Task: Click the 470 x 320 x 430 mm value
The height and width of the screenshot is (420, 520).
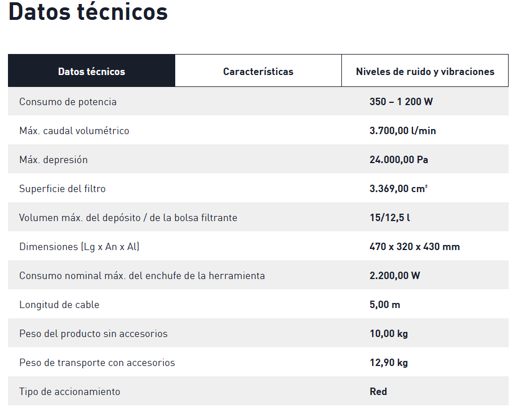Action: tap(415, 247)
